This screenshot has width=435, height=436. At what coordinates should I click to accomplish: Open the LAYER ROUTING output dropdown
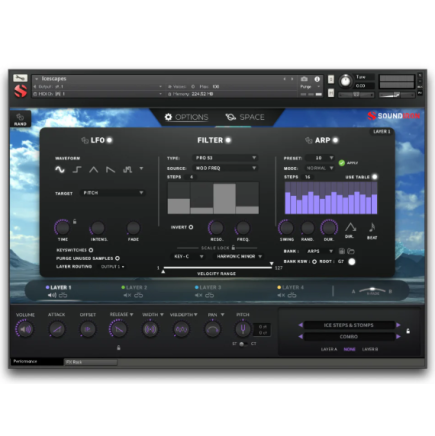coord(113,267)
